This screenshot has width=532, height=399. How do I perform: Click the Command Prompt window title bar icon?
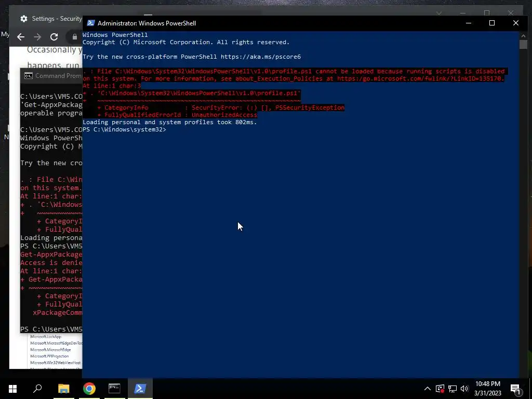29,76
